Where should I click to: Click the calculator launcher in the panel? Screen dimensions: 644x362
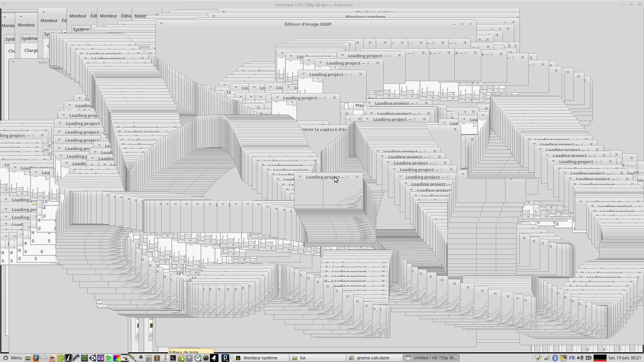(149, 358)
